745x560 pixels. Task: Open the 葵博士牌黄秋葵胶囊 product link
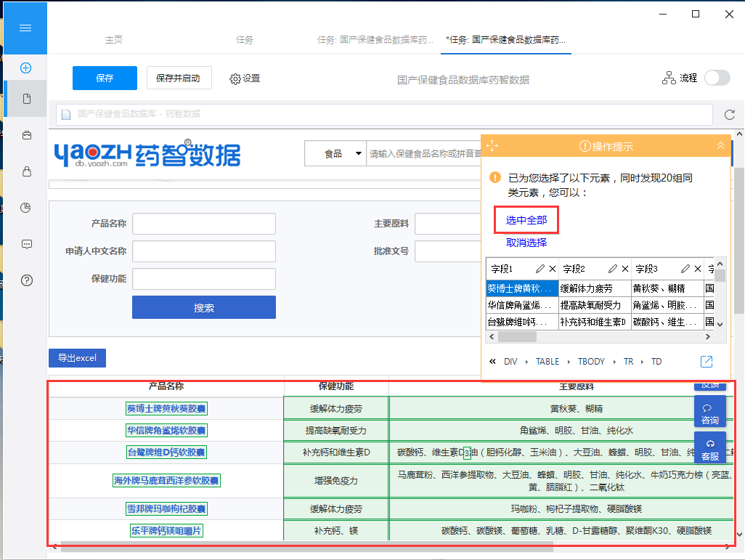click(166, 408)
